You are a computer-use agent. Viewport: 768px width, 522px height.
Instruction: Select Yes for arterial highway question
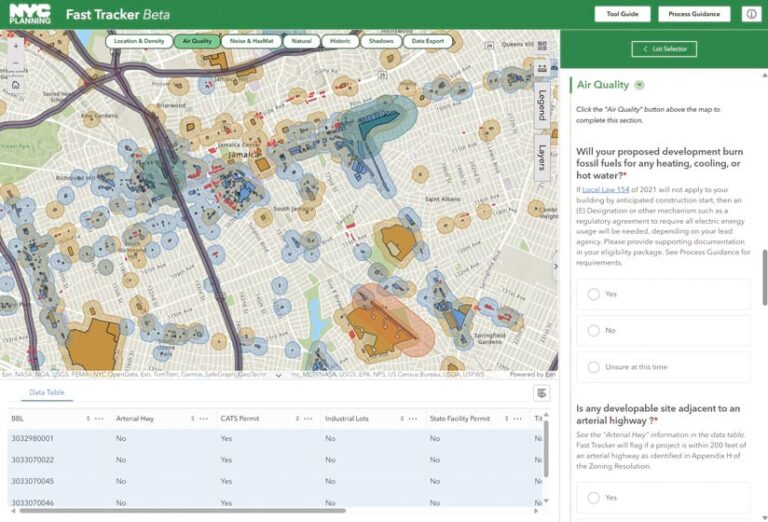(x=663, y=498)
